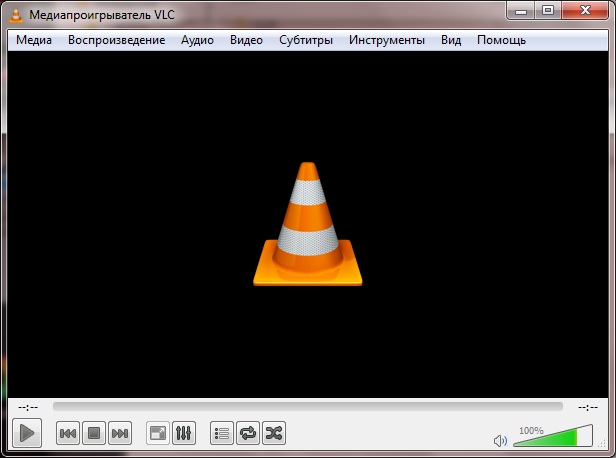Viewport: 616px width, 458px height.
Task: Skip to next media track
Action: coord(120,433)
